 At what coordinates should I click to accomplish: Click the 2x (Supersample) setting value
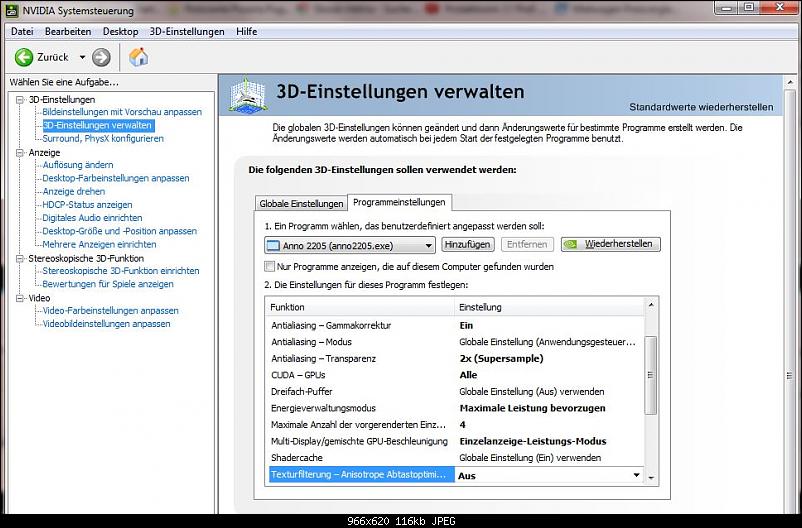[x=501, y=359]
